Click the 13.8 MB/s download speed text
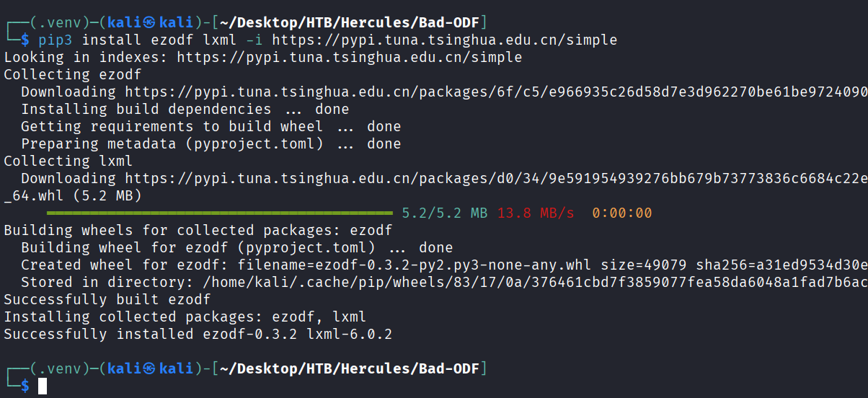Viewport: 868px width, 398px height. click(x=536, y=213)
